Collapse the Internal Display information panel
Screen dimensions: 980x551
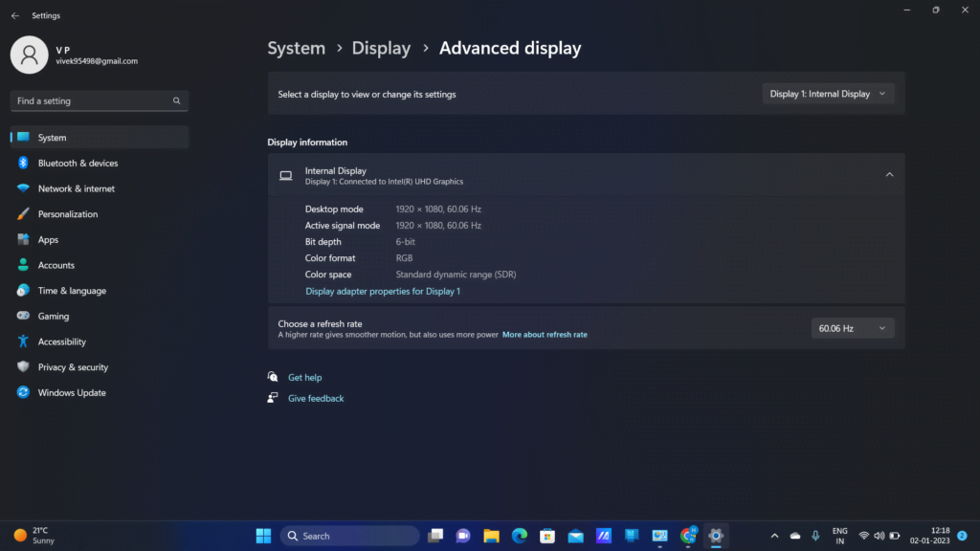point(889,175)
